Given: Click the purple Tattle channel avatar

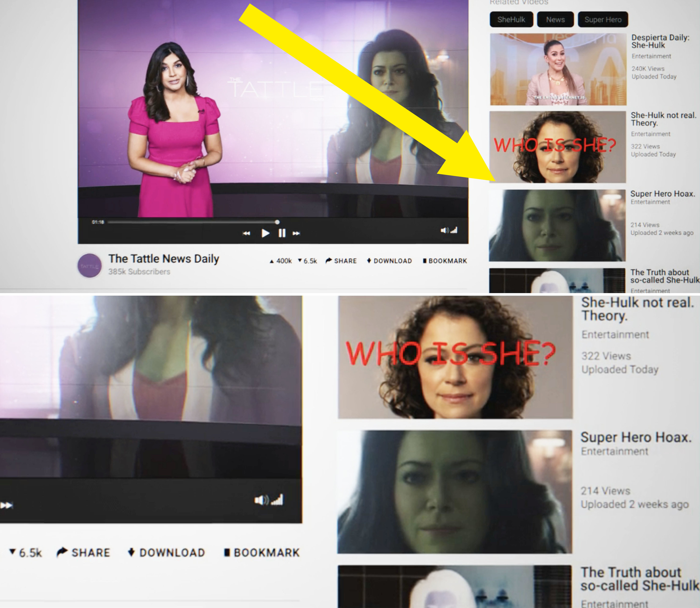Looking at the screenshot, I should [x=90, y=266].
